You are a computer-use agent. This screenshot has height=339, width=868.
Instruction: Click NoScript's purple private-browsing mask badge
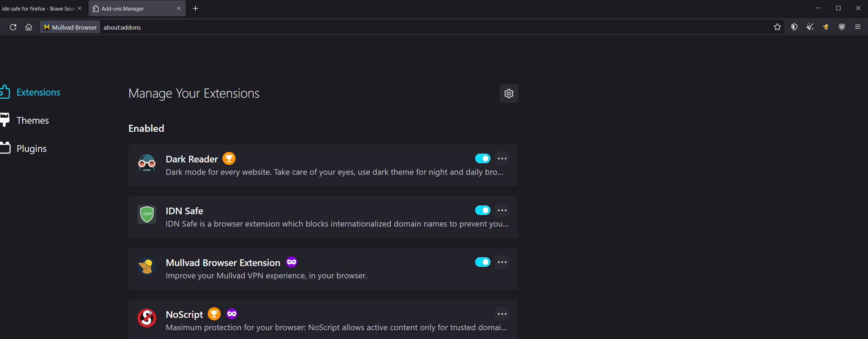232,314
